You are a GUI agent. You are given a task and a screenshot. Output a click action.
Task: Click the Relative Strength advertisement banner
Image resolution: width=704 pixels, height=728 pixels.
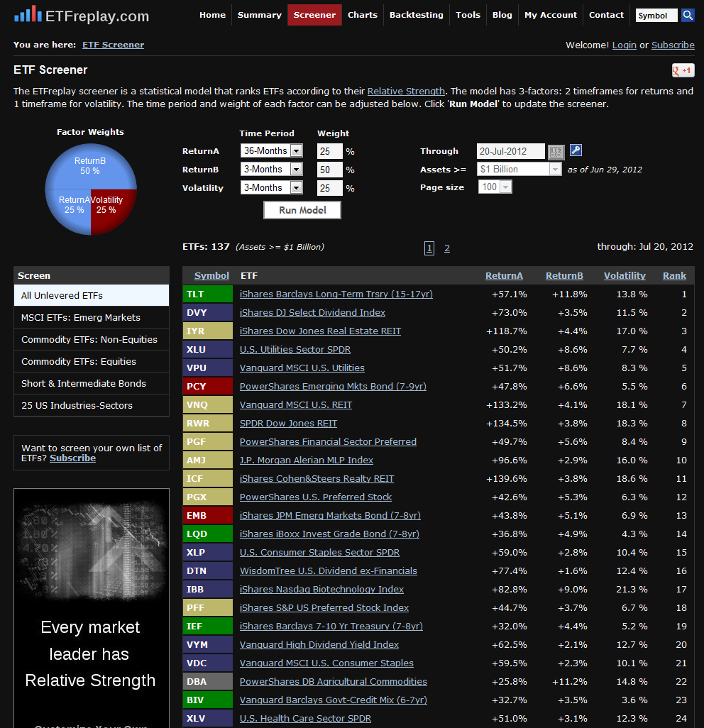pos(92,608)
